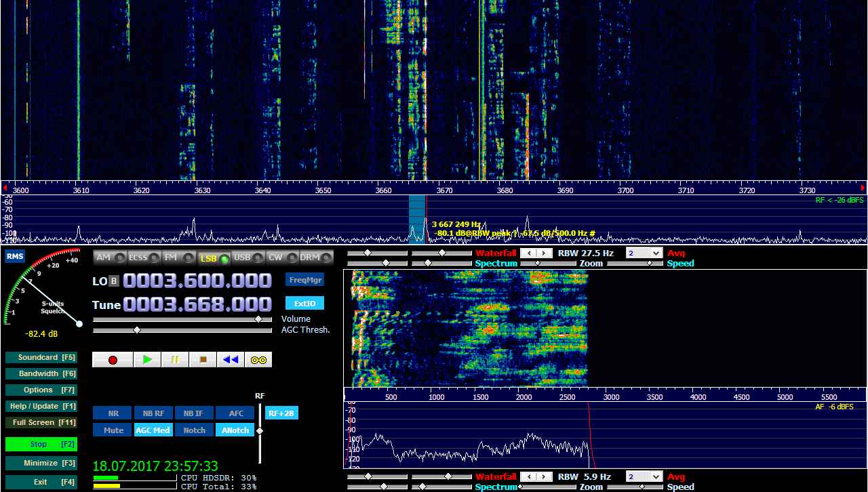Click Exit [F4] button
This screenshot has height=492, width=868.
41,482
